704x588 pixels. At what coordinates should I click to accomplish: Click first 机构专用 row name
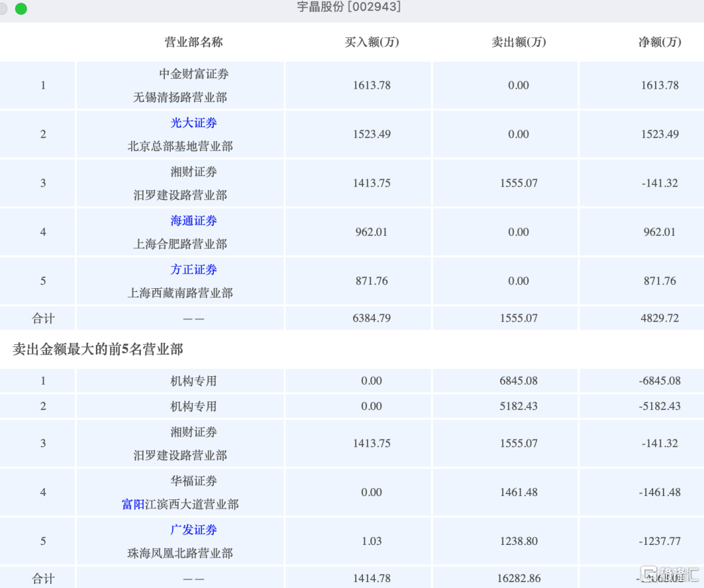click(x=194, y=381)
